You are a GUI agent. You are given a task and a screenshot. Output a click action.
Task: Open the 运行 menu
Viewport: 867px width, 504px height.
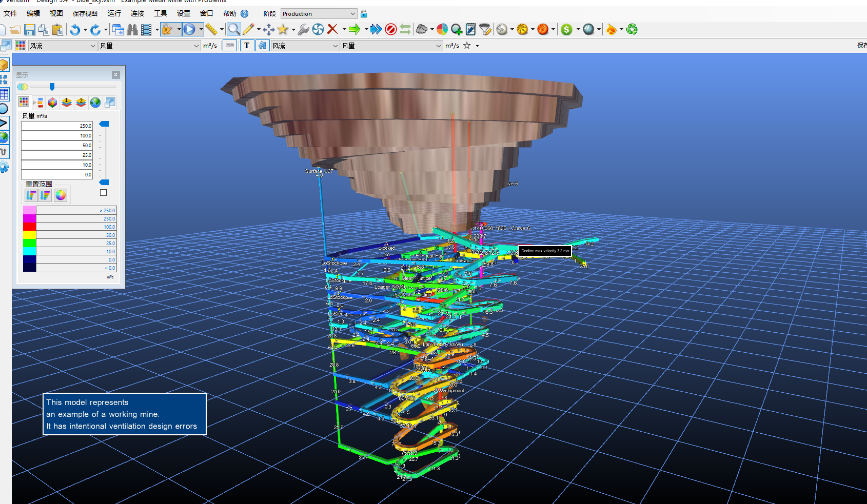(x=114, y=14)
